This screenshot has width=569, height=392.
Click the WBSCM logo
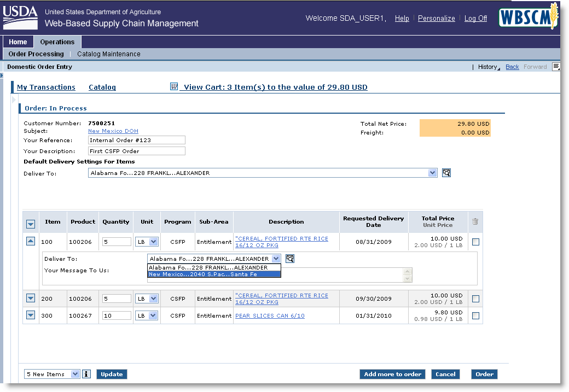click(528, 17)
